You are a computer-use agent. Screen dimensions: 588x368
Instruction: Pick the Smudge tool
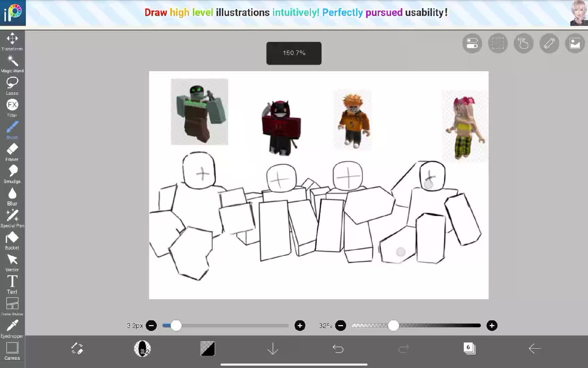point(12,174)
